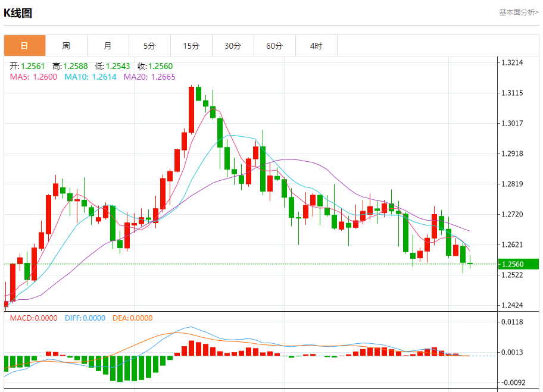Click the 1.3017 price axis label
This screenshot has width=543, height=392.
pyautogui.click(x=512, y=123)
